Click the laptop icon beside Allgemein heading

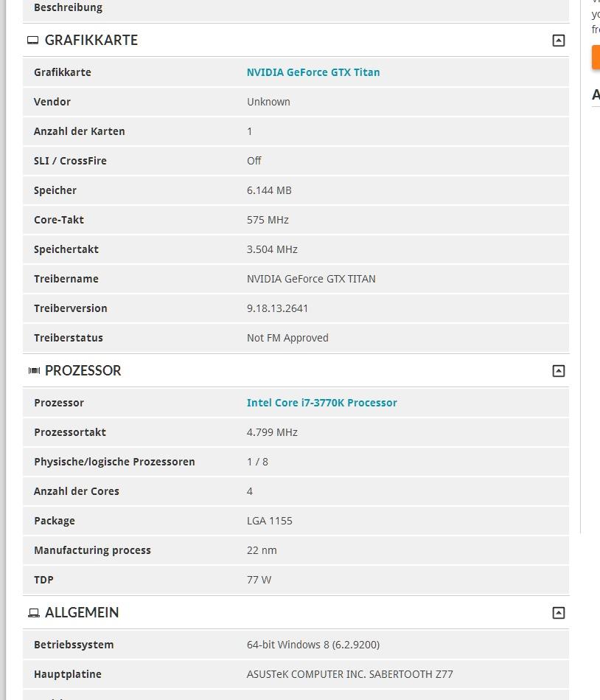click(x=33, y=613)
